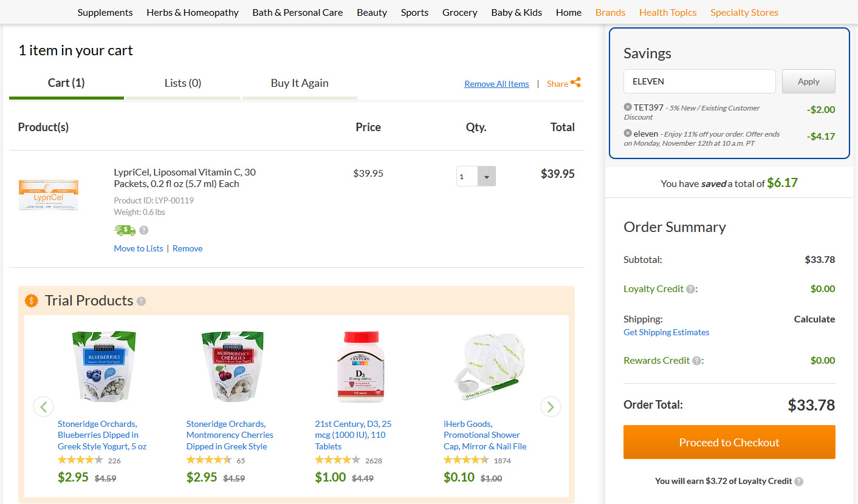This screenshot has width=858, height=504.
Task: Click the Loyalty Credit help icon
Action: tap(690, 289)
